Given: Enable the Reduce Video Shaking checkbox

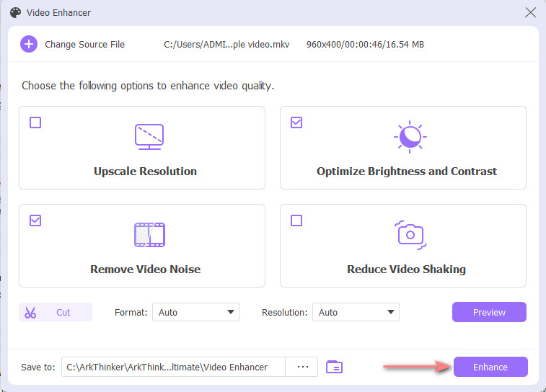Looking at the screenshot, I should [296, 220].
